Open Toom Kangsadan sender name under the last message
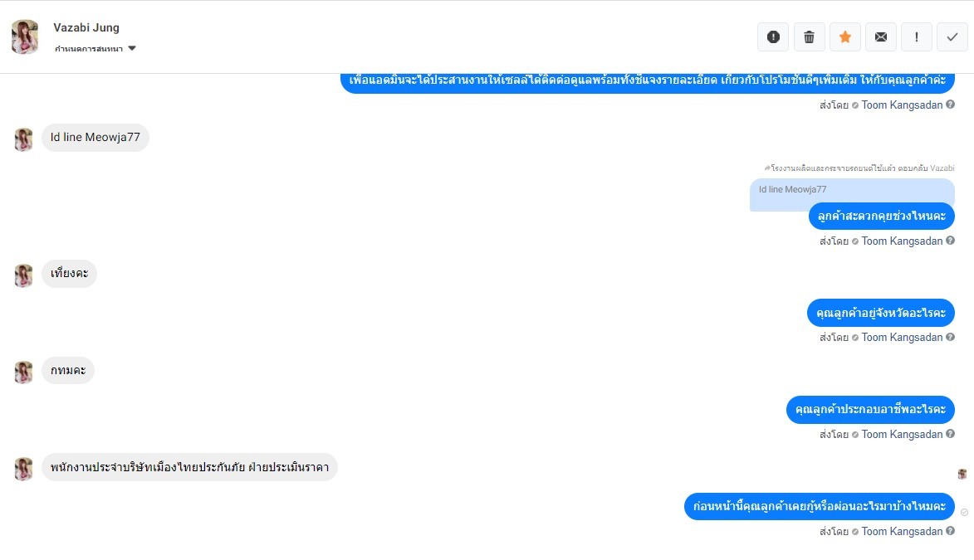 click(902, 532)
